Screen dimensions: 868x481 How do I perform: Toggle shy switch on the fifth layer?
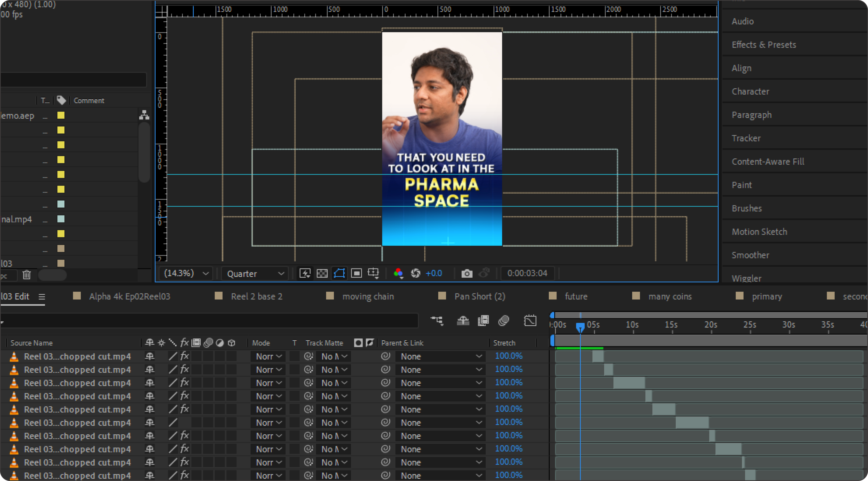149,409
